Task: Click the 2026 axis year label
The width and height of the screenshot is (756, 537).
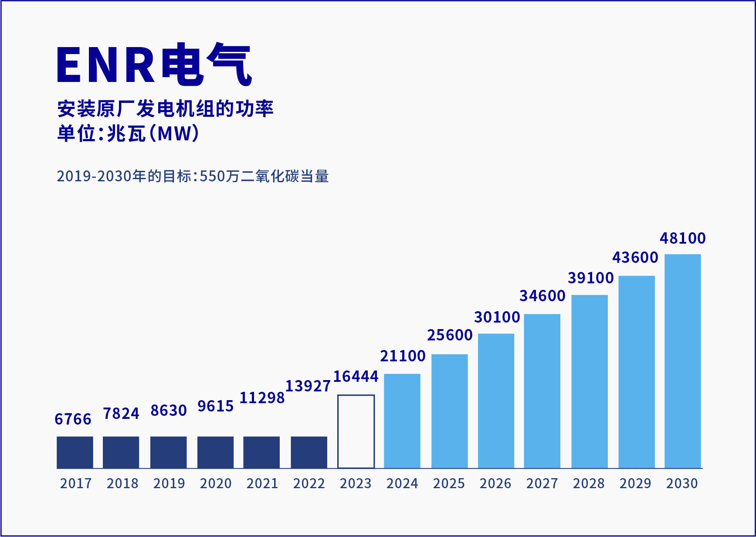Action: point(495,483)
